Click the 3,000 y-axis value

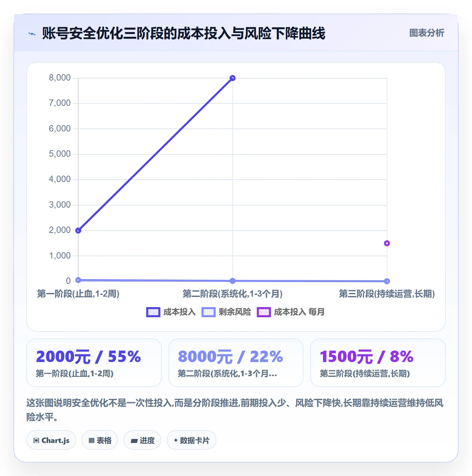[60, 205]
